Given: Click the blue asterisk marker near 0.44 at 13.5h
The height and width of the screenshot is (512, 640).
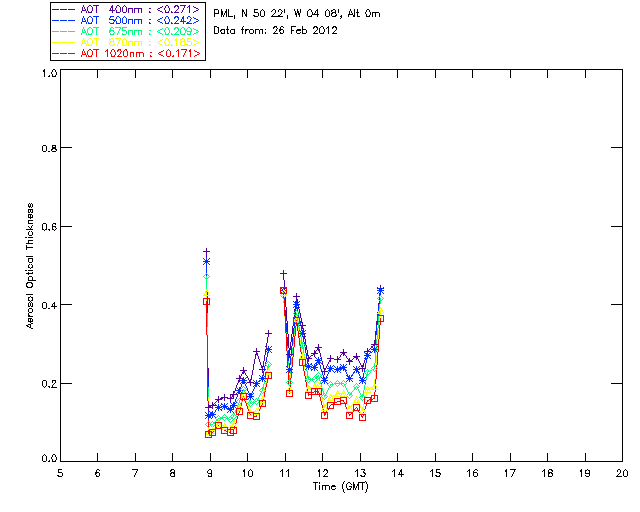Looking at the screenshot, I should [x=380, y=290].
